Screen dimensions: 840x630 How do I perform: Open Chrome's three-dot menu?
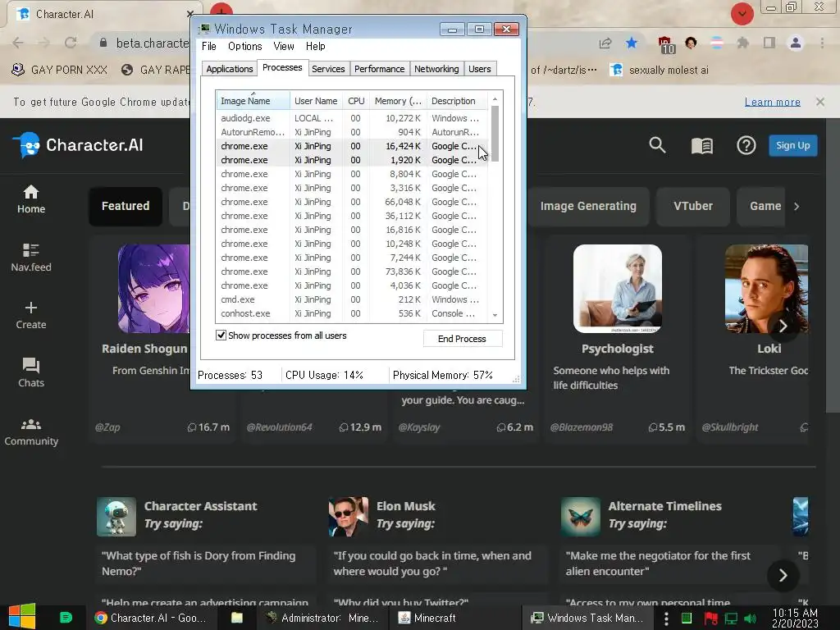(822, 43)
